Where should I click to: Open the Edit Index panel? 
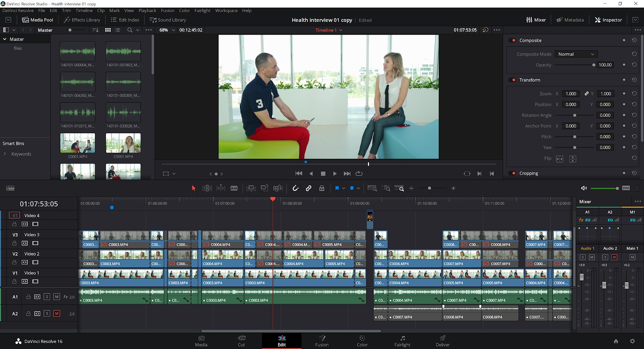tap(125, 20)
